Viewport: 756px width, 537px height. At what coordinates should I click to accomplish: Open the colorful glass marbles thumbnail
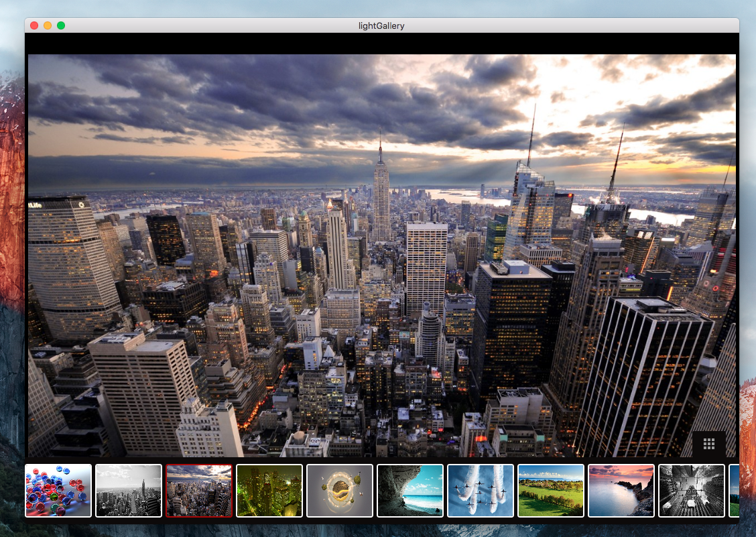(58, 491)
